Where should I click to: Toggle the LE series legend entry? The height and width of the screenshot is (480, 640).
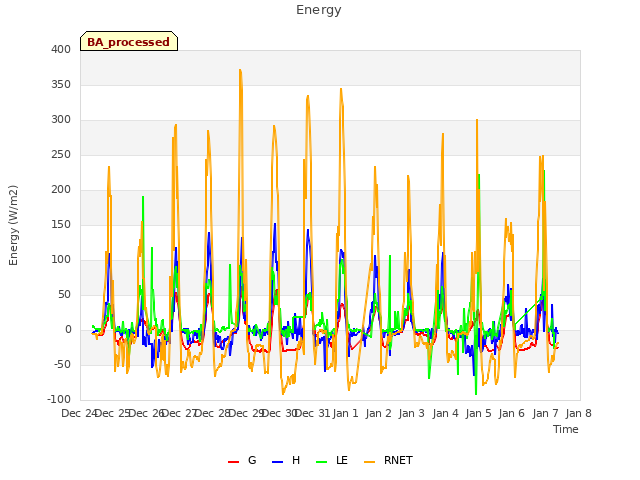332,460
